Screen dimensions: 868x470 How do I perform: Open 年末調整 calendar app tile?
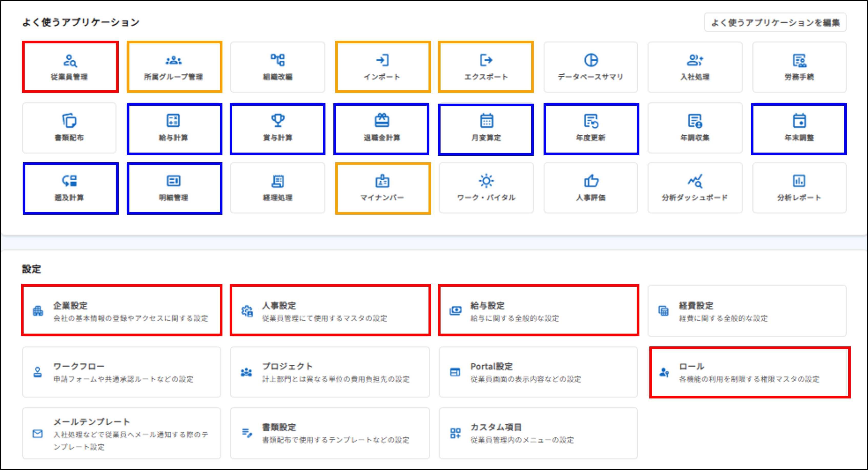click(799, 128)
